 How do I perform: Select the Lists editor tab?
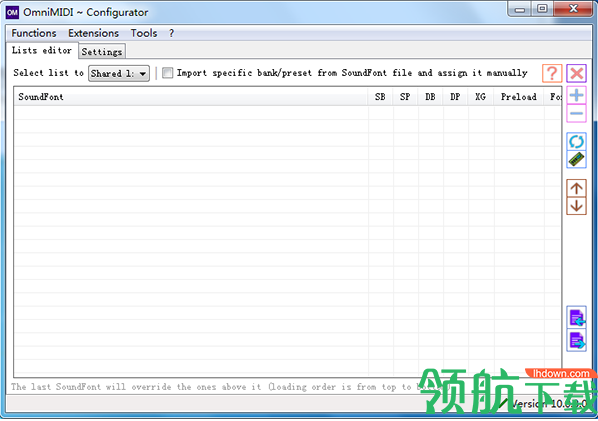click(42, 50)
